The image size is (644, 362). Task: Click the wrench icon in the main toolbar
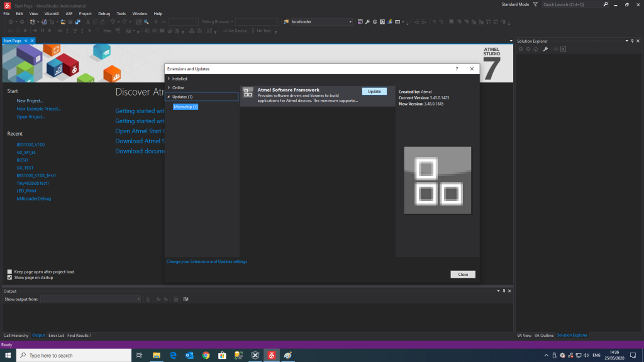click(x=367, y=22)
